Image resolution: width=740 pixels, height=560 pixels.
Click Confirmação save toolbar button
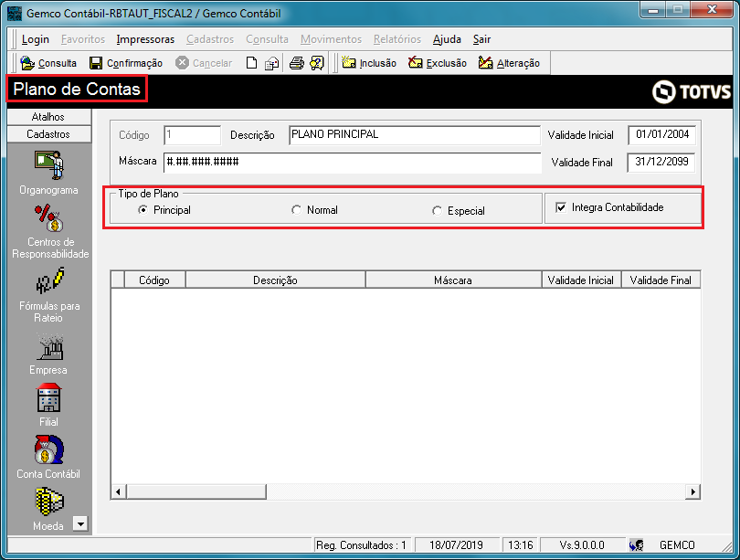tap(125, 63)
